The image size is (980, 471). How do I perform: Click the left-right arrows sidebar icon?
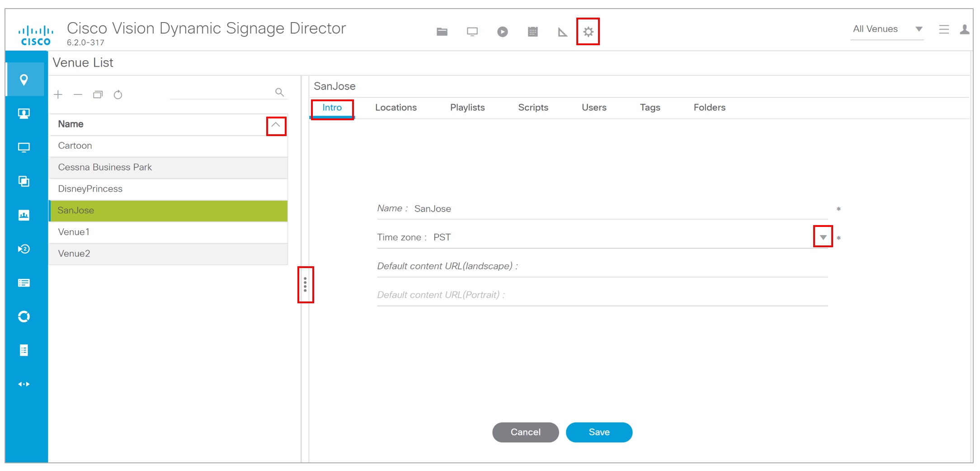click(24, 384)
